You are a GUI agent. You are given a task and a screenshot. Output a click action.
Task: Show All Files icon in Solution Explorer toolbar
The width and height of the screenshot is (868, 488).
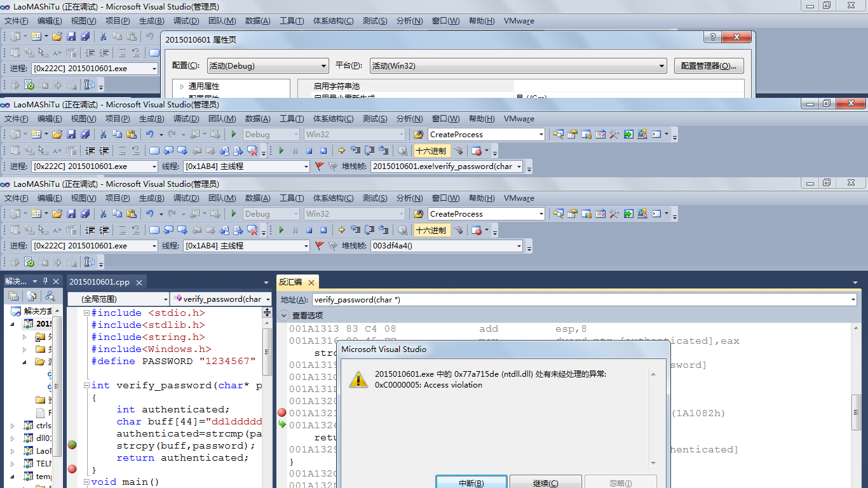(x=31, y=296)
